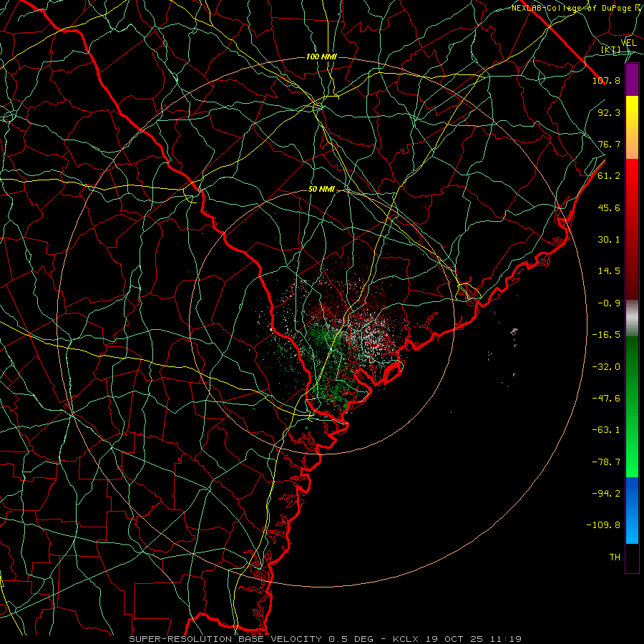
Task: Click the 92.3 legend value
Action: click(x=609, y=112)
